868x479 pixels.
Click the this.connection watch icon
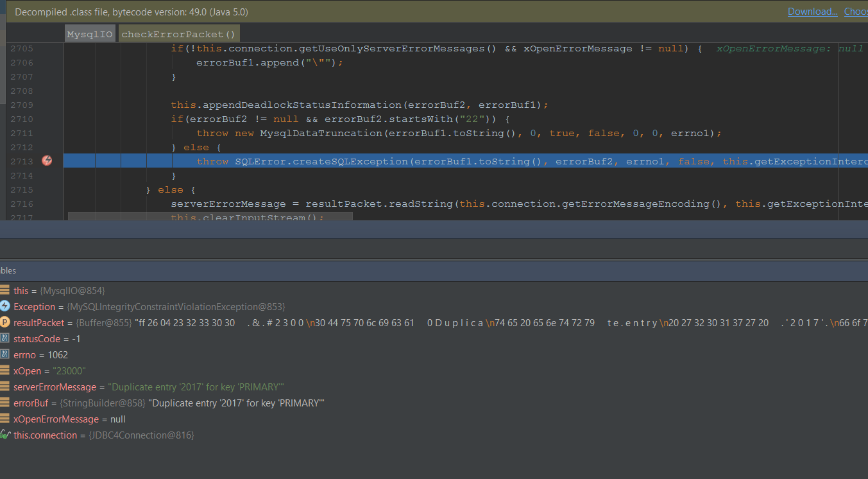(5, 435)
